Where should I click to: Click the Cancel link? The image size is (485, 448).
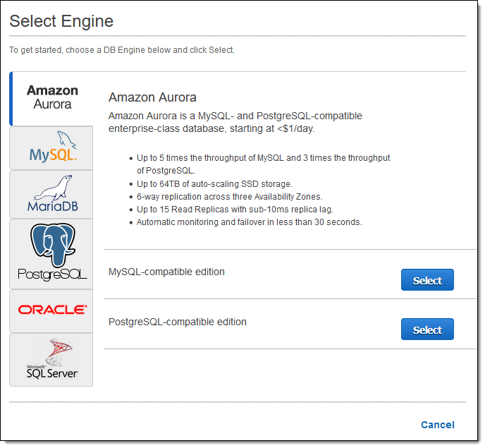point(437,425)
